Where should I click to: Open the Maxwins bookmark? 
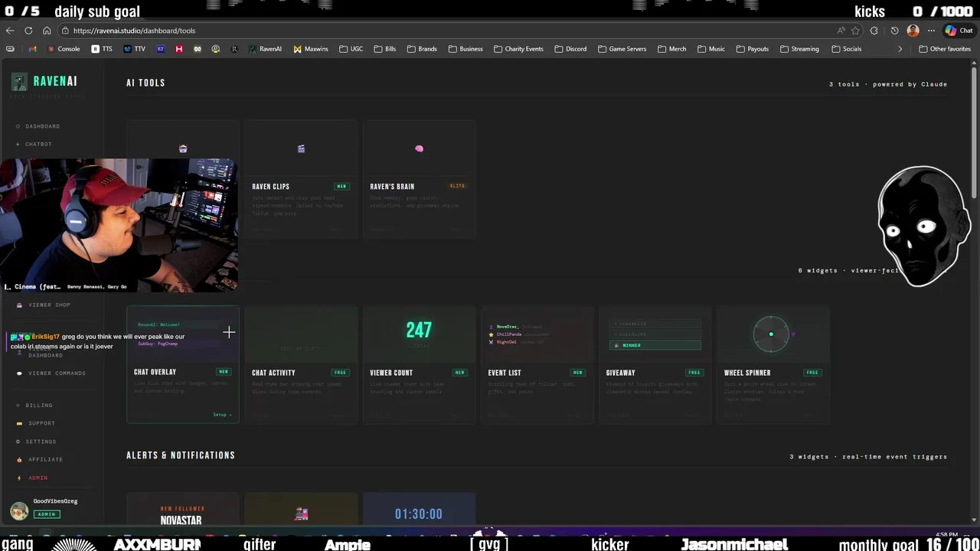tap(311, 49)
